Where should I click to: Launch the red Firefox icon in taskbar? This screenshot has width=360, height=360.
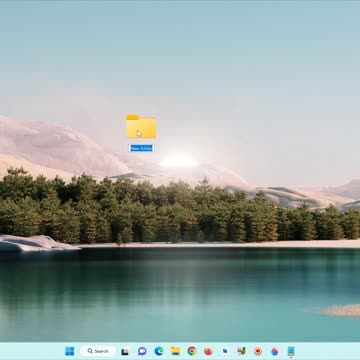tap(208, 351)
